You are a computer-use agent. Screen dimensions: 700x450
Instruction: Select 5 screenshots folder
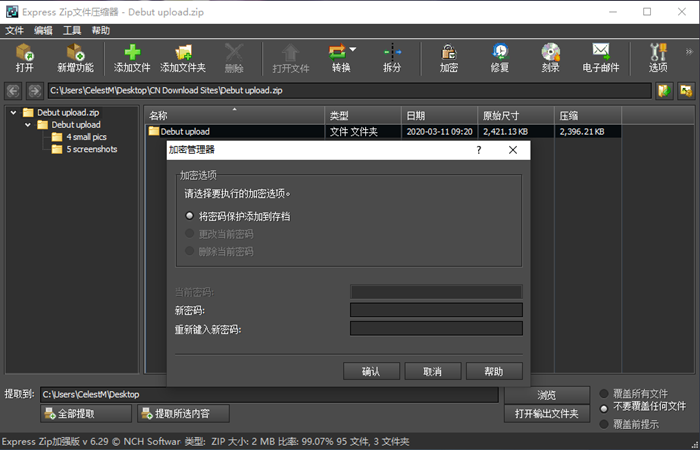click(x=92, y=149)
